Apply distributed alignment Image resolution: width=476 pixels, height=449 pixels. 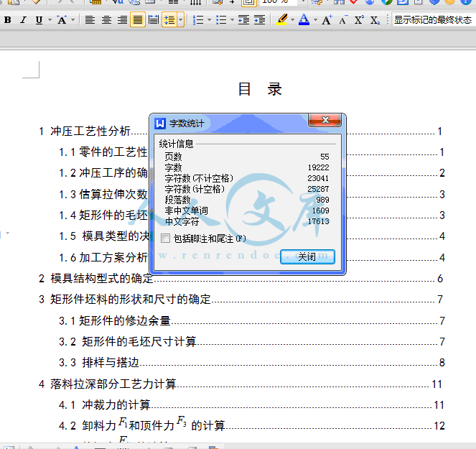pos(154,20)
